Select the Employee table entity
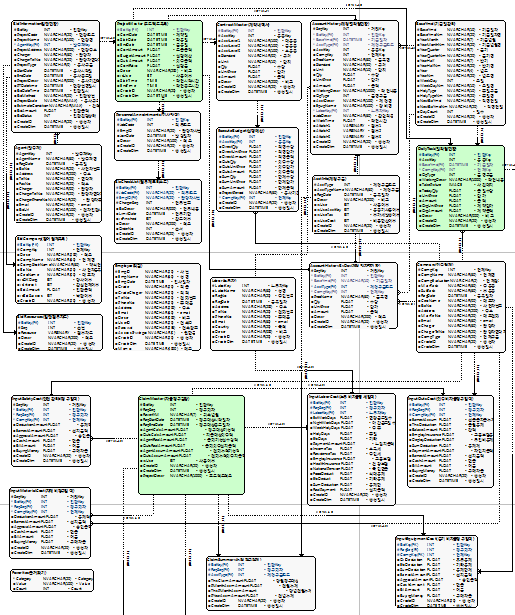The image size is (515, 615). point(157,307)
